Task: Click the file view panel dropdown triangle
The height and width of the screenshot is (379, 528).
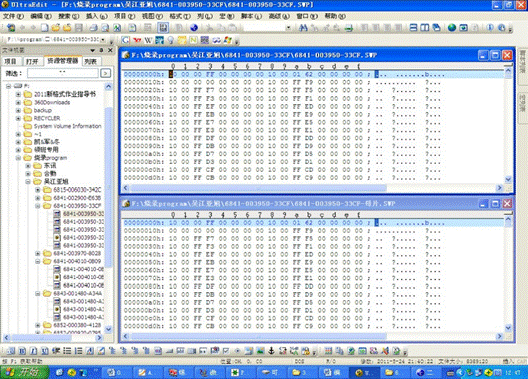Action: coord(92,50)
